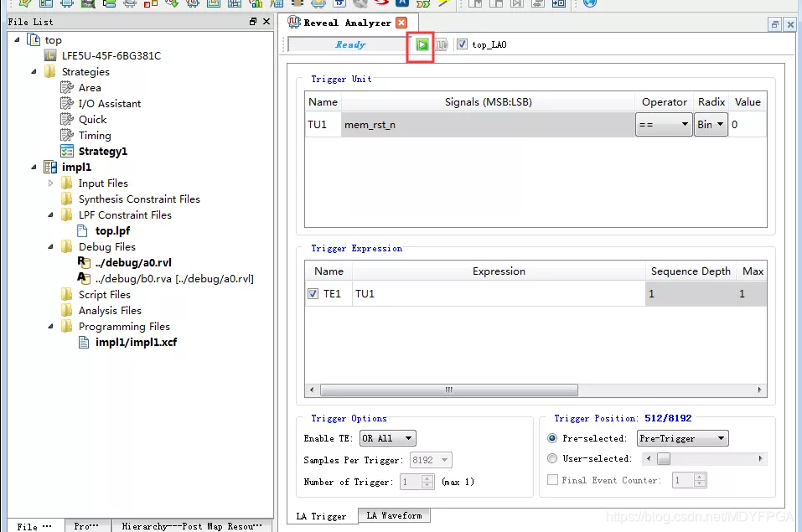The height and width of the screenshot is (532, 802).
Task: Click the grayed Stop button beside Run
Action: click(442, 45)
